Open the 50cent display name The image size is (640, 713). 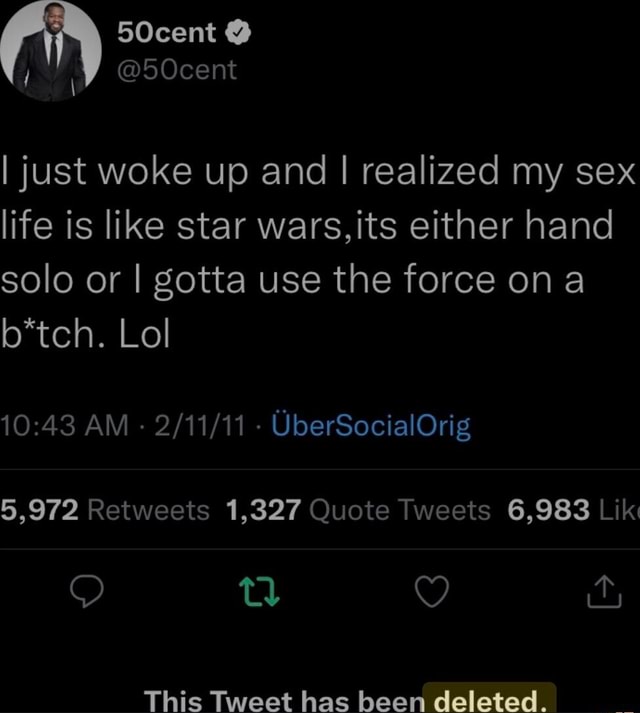point(166,35)
